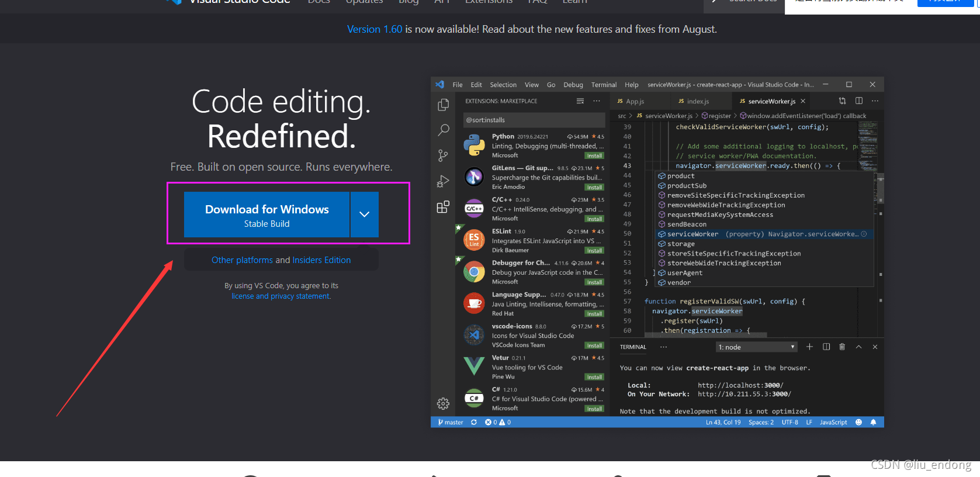Open the ellipsis next to the TERMINAL tab

663,347
